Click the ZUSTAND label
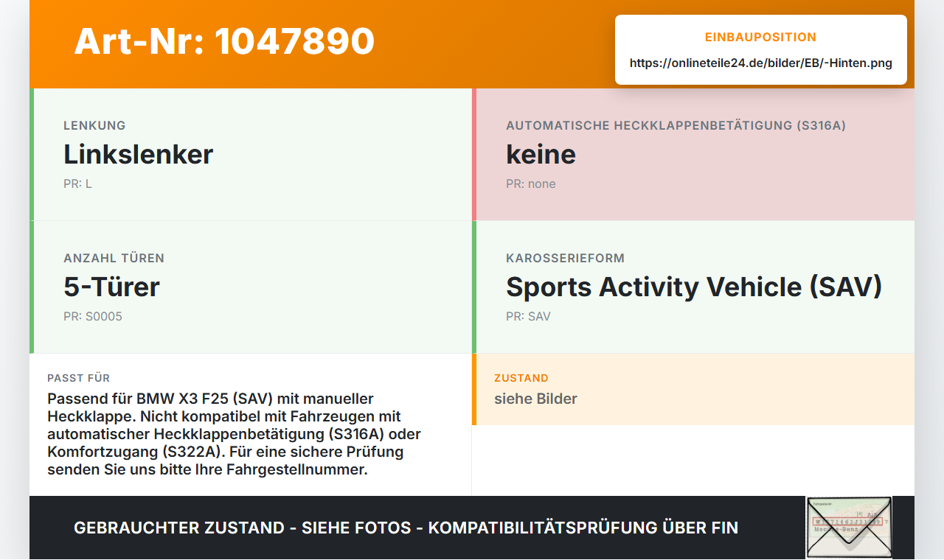Viewport: 944px width, 560px height. pyautogui.click(x=521, y=378)
